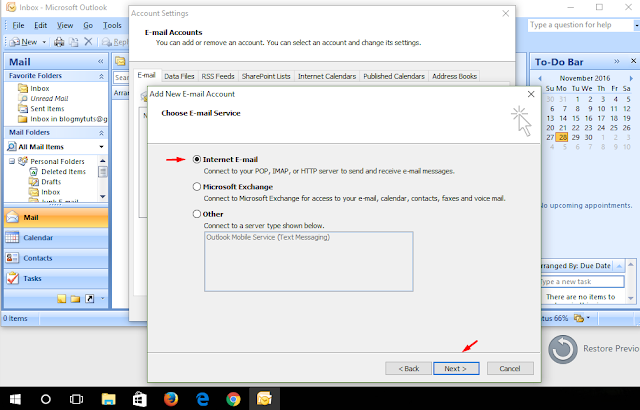Close the To-Do Bar
The height and width of the screenshot is (410, 640).
(x=633, y=61)
